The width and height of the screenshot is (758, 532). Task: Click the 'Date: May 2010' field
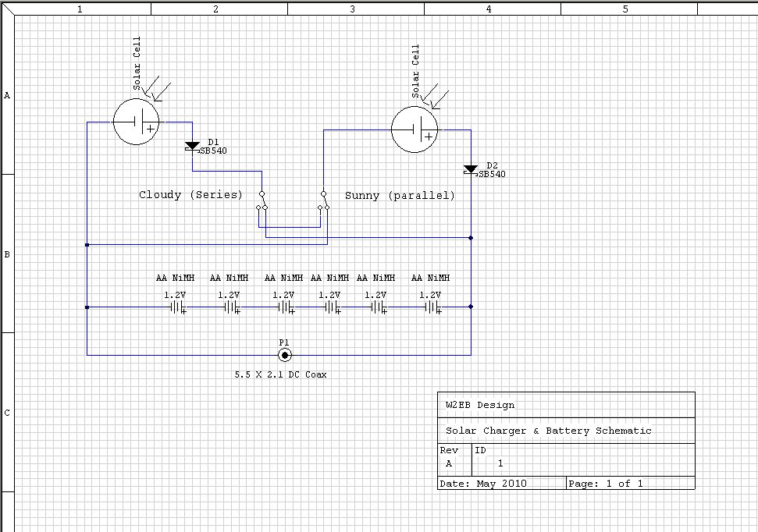(483, 483)
